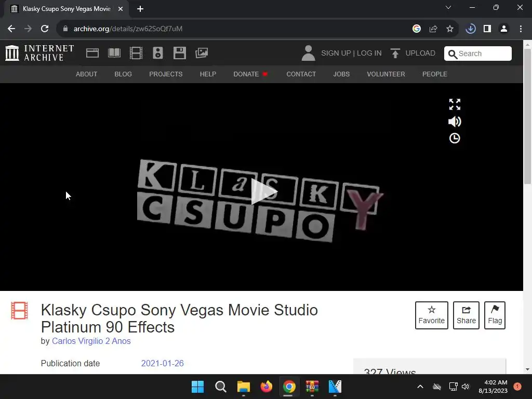The width and height of the screenshot is (532, 399).
Task: Open Firefox from taskbar
Action: pyautogui.click(x=267, y=387)
